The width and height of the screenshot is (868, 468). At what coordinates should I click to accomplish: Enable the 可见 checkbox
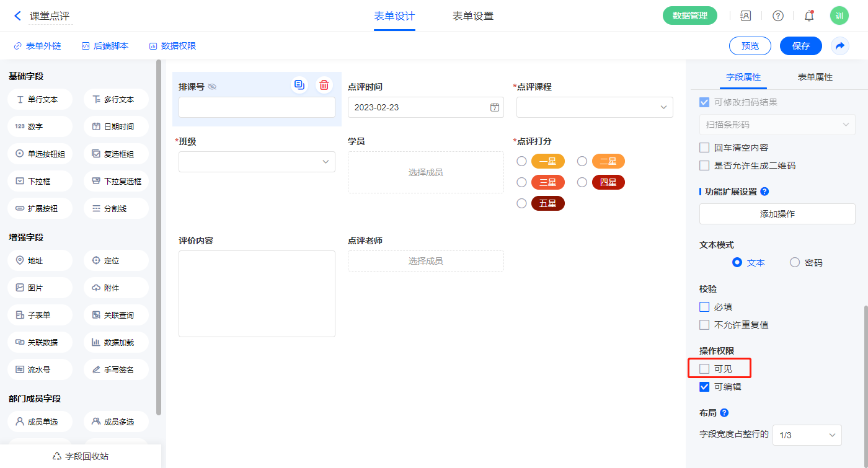(704, 369)
